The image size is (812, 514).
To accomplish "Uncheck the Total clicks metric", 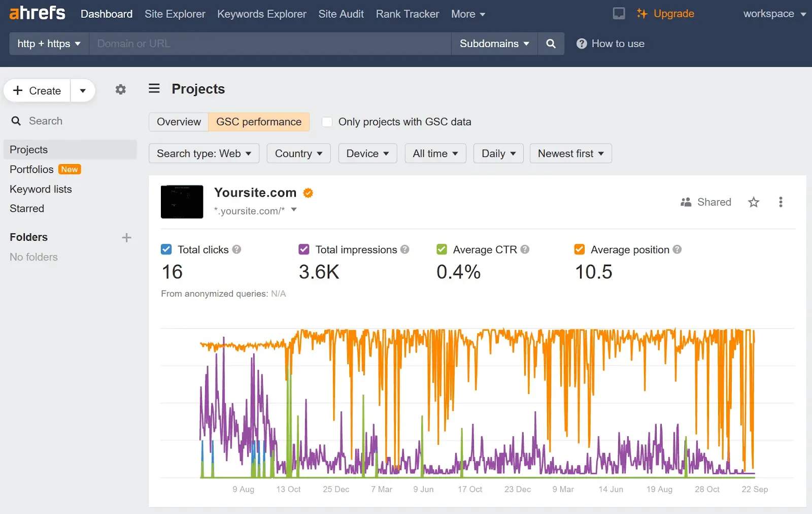I will click(x=166, y=249).
